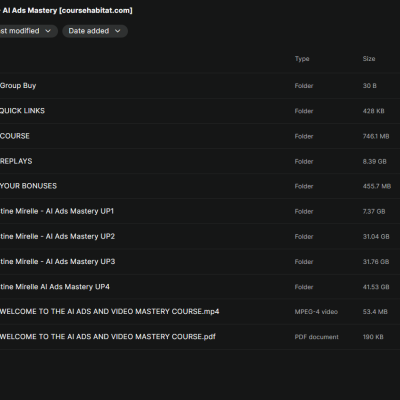Open the AI Ads Mastery UP4 folder
Image resolution: width=400 pixels, height=400 pixels.
tap(55, 287)
